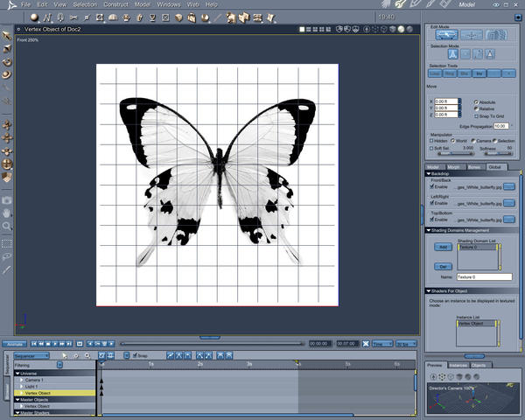Select the hand pan tool
The image size is (525, 420).
coord(7,213)
